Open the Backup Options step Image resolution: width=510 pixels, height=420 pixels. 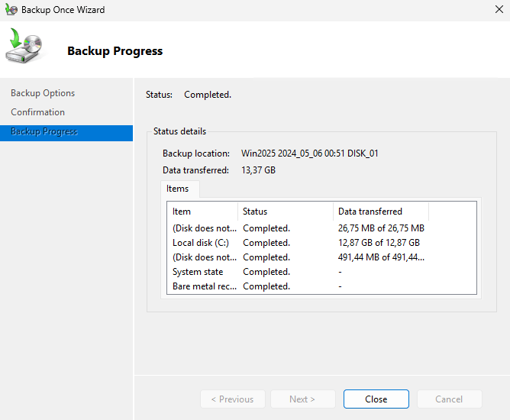pyautogui.click(x=43, y=93)
